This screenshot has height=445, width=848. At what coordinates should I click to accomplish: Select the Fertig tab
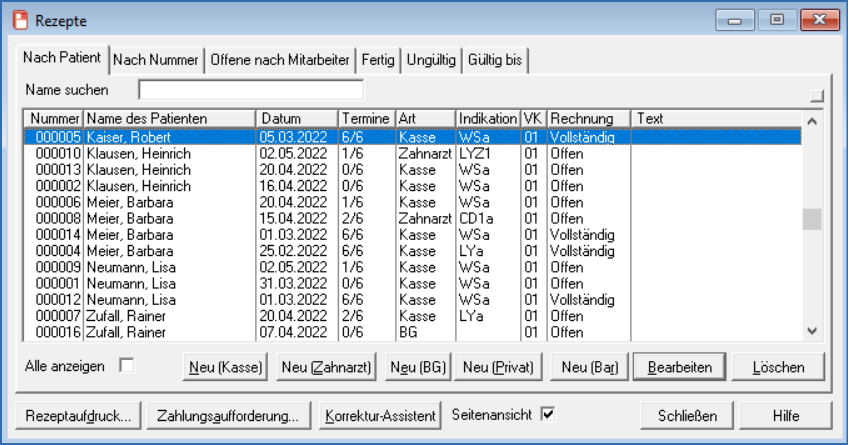pos(379,60)
